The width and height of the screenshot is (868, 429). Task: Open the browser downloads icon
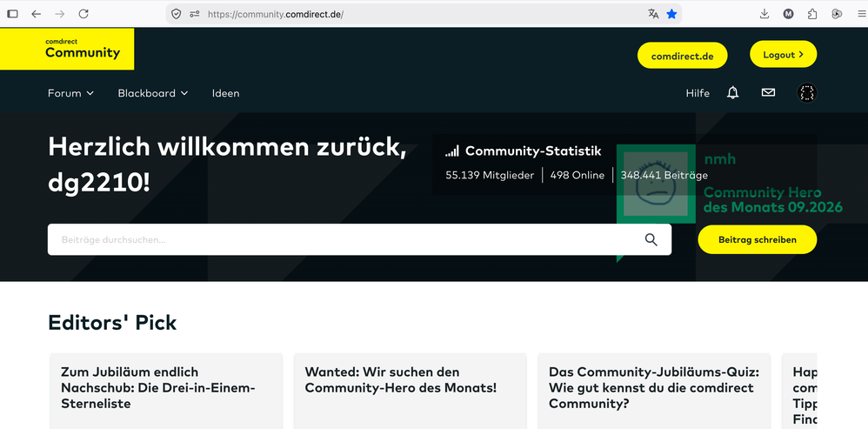tap(765, 14)
